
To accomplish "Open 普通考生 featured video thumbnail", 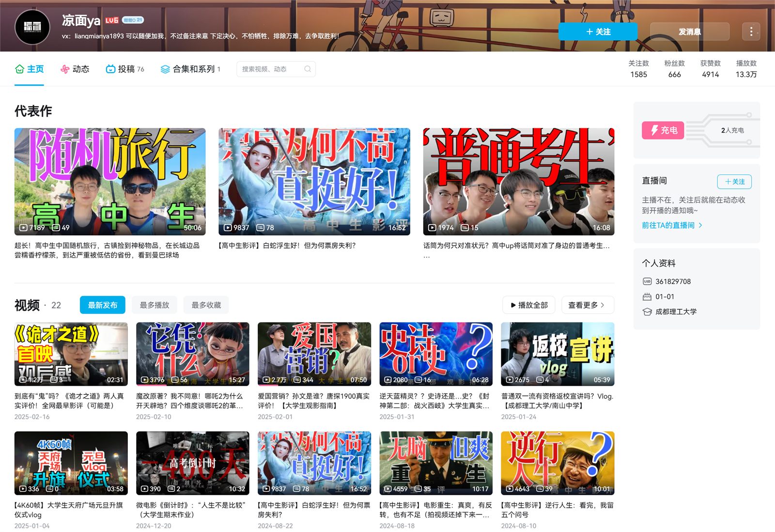I will point(519,182).
